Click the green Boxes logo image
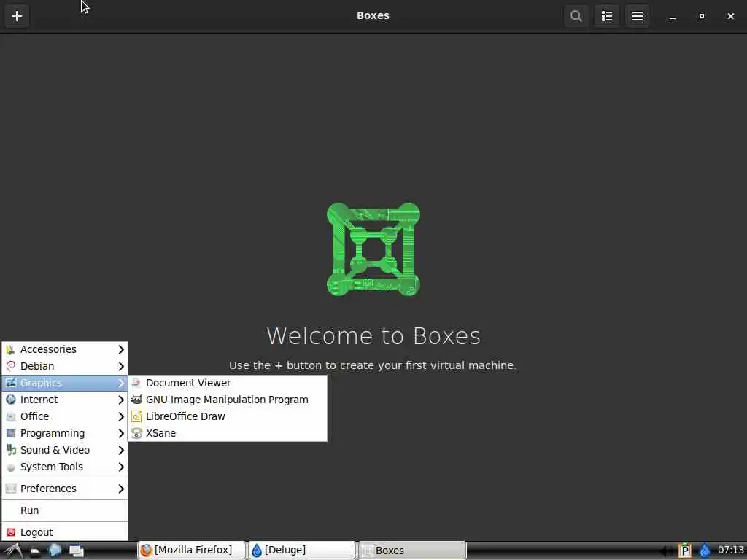 coord(373,249)
